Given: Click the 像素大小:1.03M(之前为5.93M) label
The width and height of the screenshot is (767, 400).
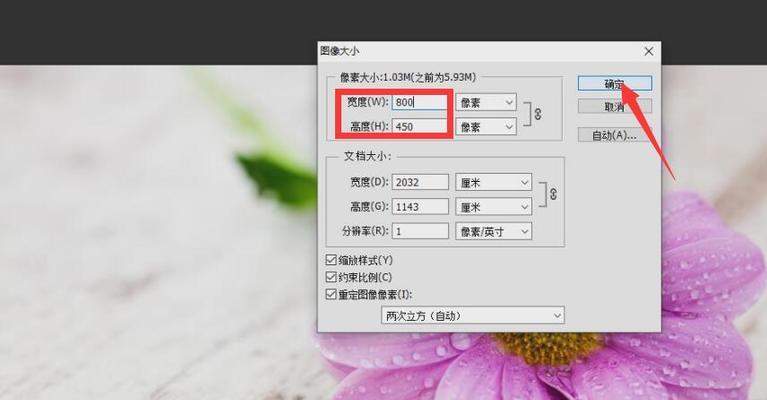Looking at the screenshot, I should [407, 77].
